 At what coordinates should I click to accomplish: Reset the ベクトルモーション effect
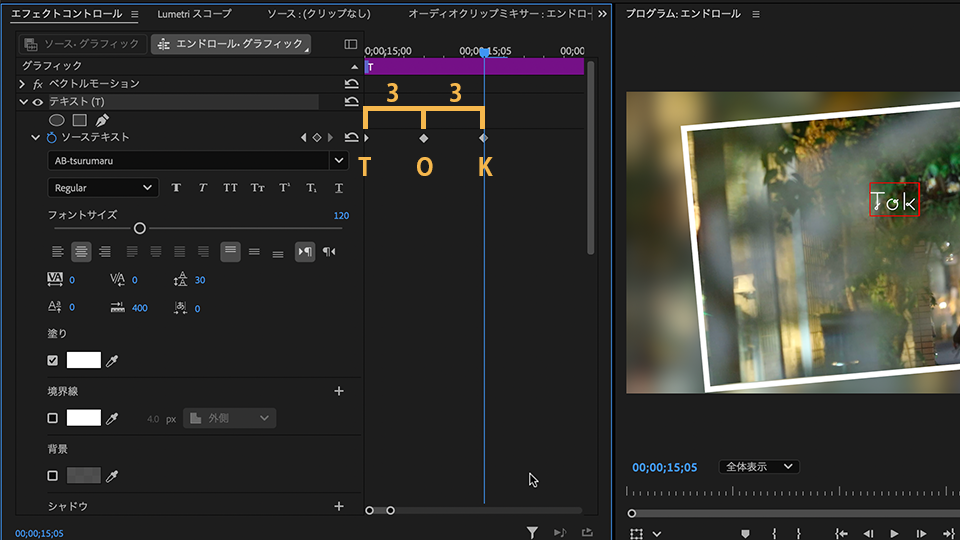click(x=351, y=84)
